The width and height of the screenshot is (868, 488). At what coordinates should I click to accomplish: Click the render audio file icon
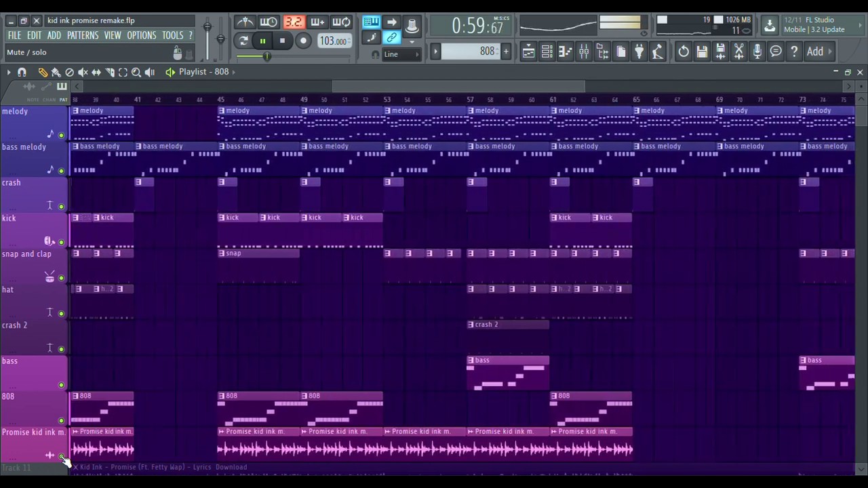(x=720, y=52)
